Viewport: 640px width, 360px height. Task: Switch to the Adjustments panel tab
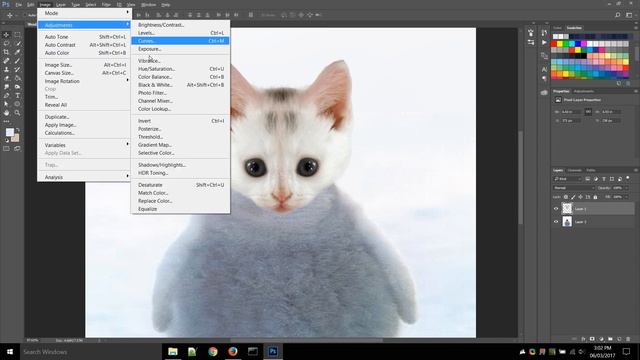coord(583,91)
